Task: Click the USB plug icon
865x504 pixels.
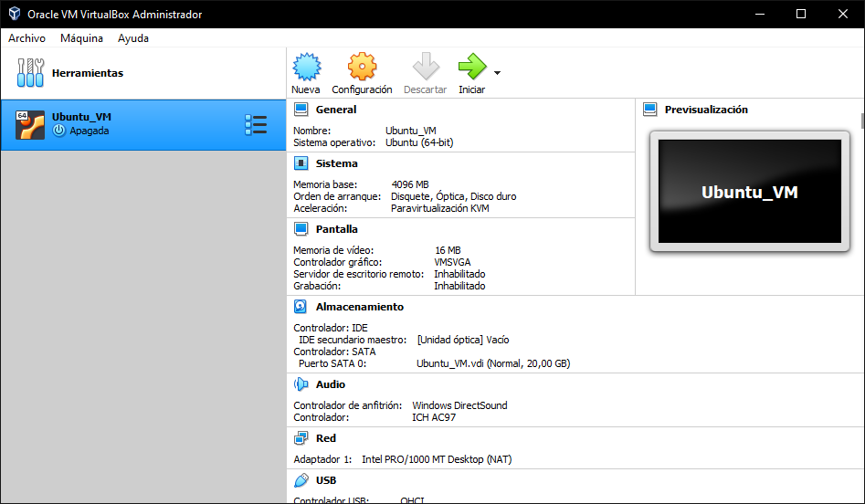Action: (x=301, y=480)
